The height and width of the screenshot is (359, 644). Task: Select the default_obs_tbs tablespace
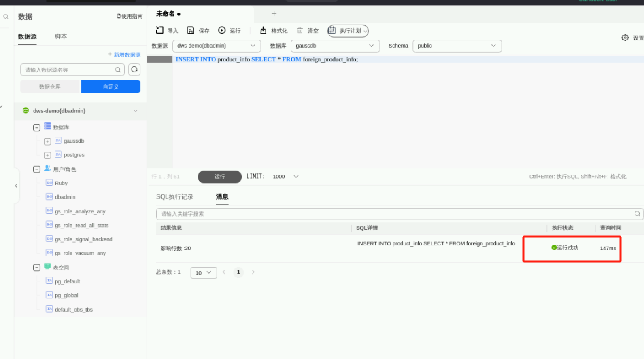[x=74, y=310]
